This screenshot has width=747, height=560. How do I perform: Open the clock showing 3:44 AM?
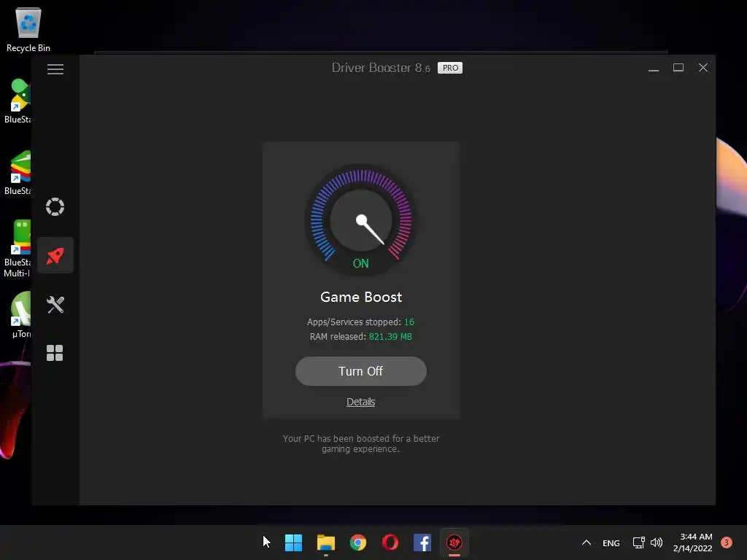693,542
